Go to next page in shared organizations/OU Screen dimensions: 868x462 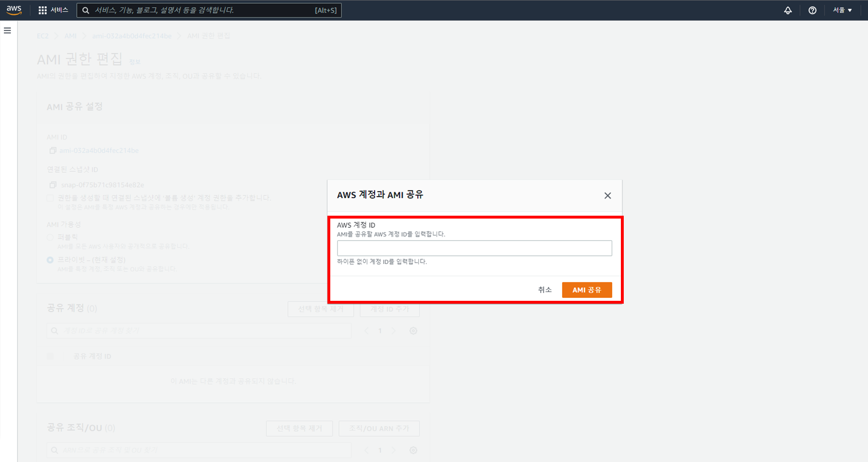coord(393,450)
